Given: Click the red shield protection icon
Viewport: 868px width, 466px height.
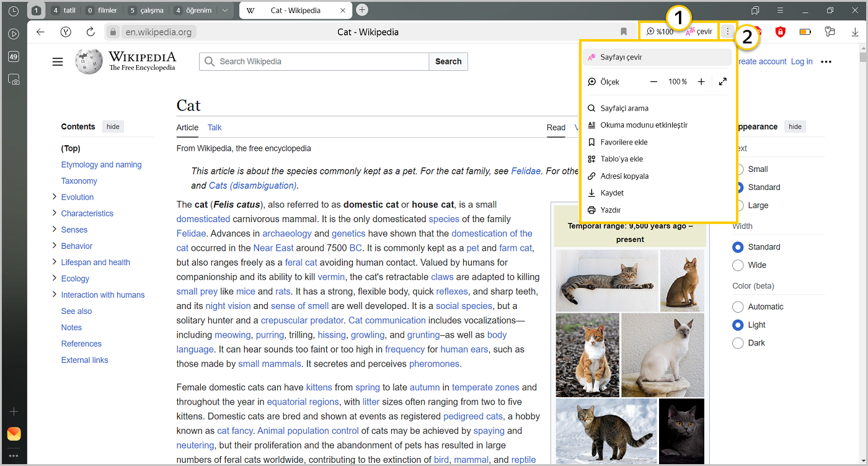Looking at the screenshot, I should tap(781, 32).
